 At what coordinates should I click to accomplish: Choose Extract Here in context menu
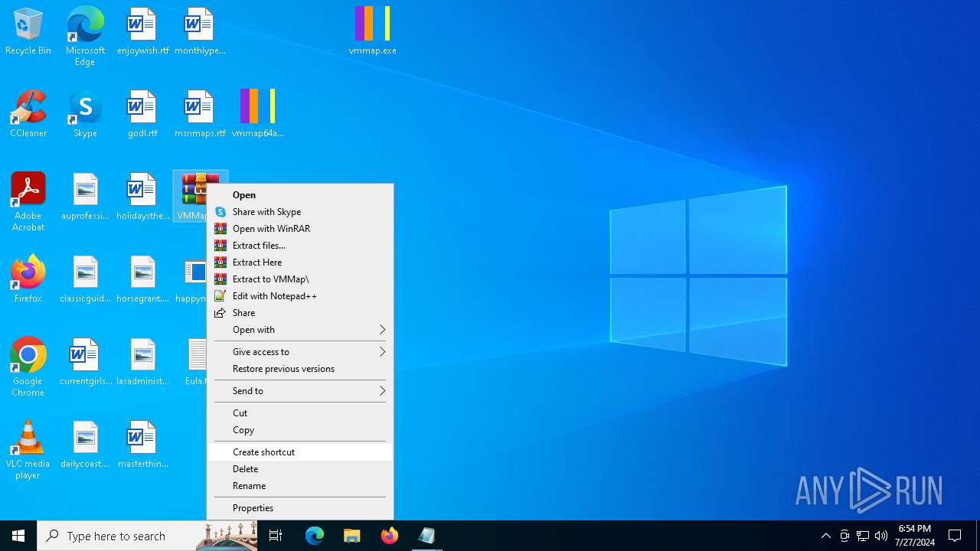(x=300, y=262)
